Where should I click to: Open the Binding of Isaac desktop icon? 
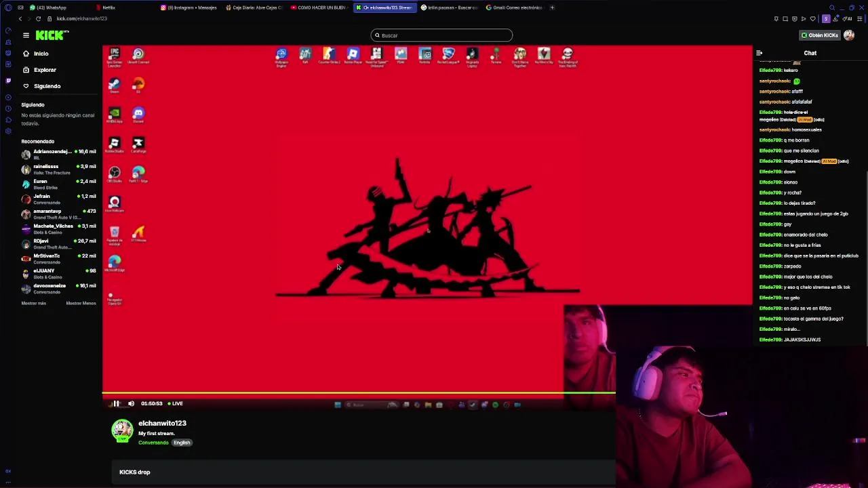[568, 57]
